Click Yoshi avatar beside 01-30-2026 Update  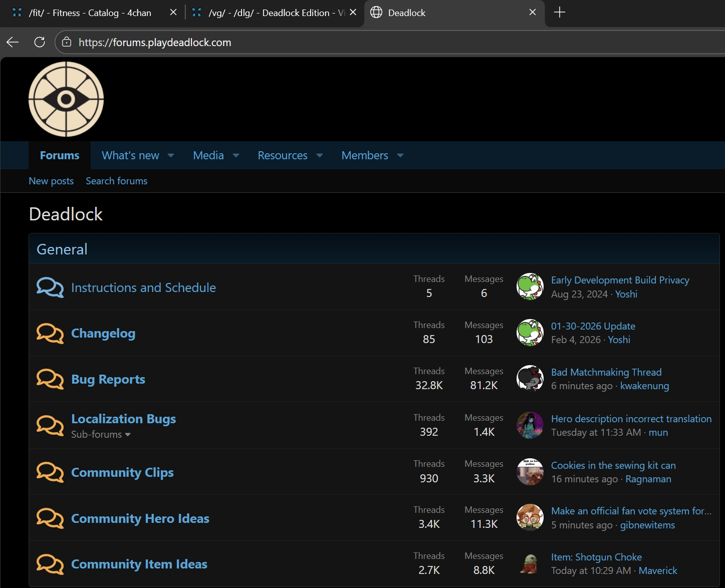coord(530,333)
